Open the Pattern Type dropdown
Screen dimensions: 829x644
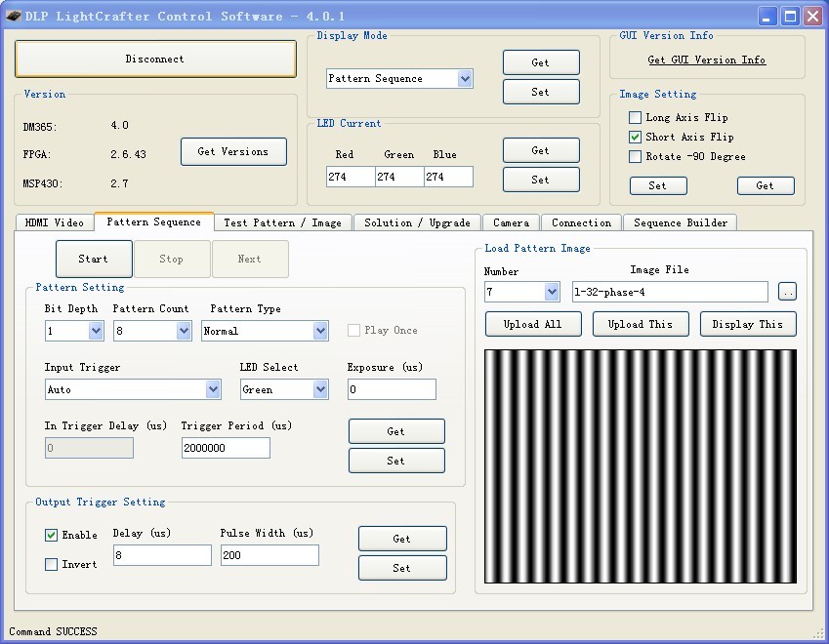click(320, 331)
